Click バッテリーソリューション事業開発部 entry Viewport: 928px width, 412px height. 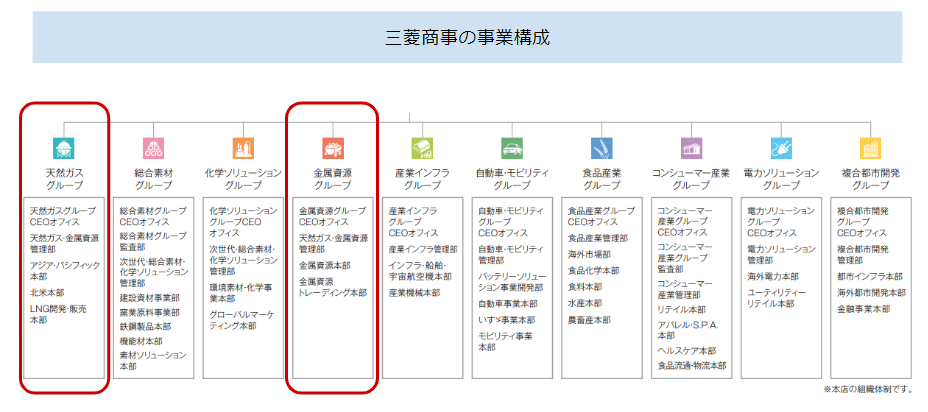pos(510,282)
